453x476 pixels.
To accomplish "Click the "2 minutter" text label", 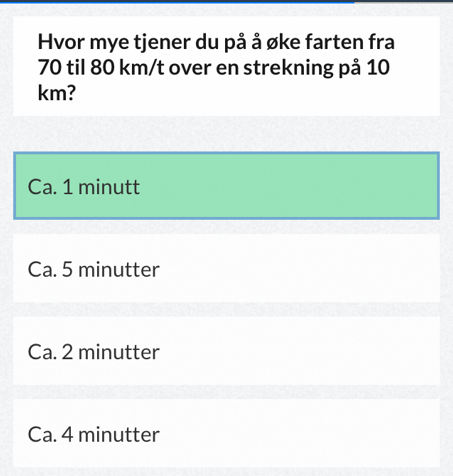I will pos(111,352).
